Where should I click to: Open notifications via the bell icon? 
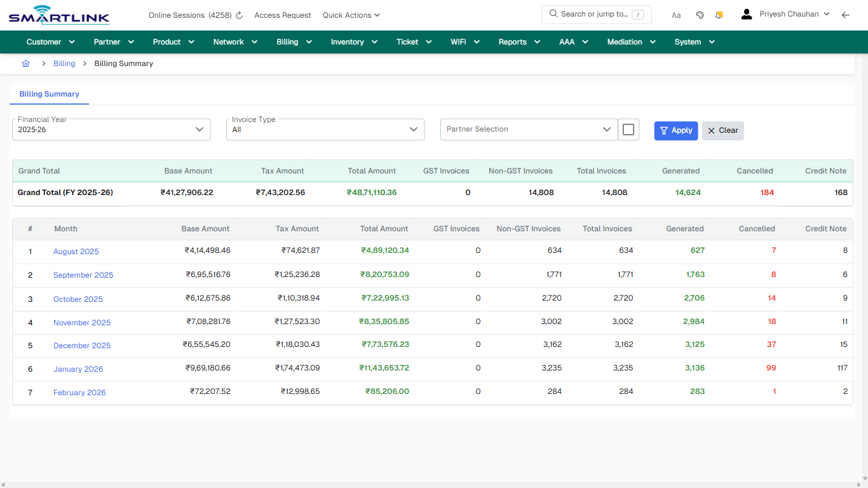point(719,15)
